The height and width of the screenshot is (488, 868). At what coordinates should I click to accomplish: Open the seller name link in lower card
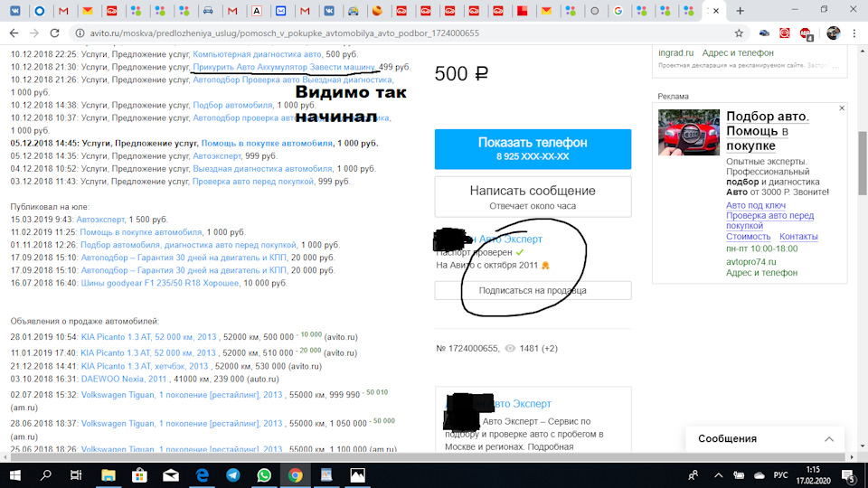[521, 404]
